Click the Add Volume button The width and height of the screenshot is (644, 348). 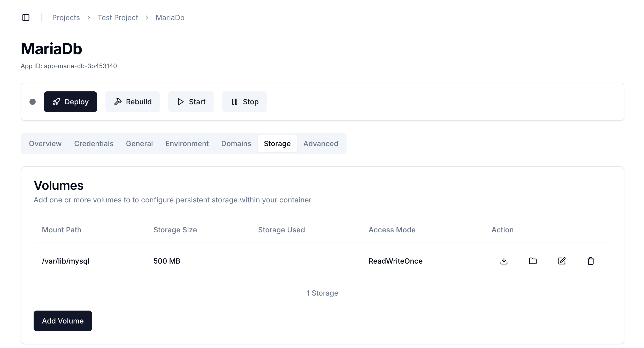[63, 321]
